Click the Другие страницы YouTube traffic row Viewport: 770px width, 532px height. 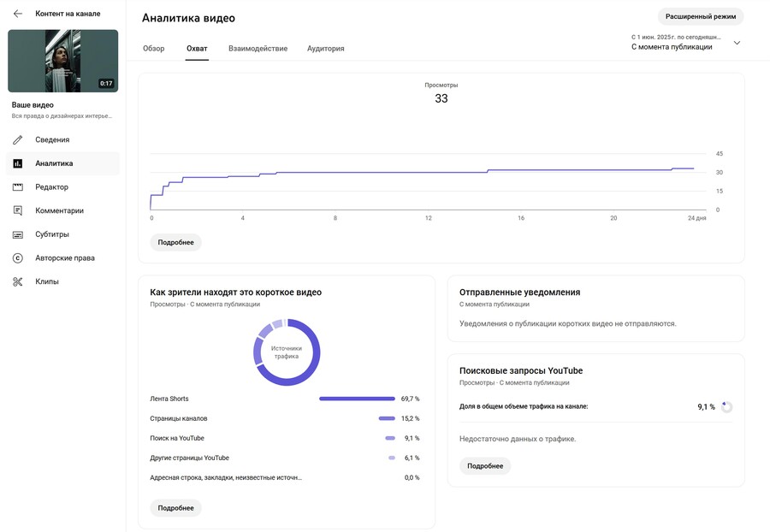pos(285,458)
